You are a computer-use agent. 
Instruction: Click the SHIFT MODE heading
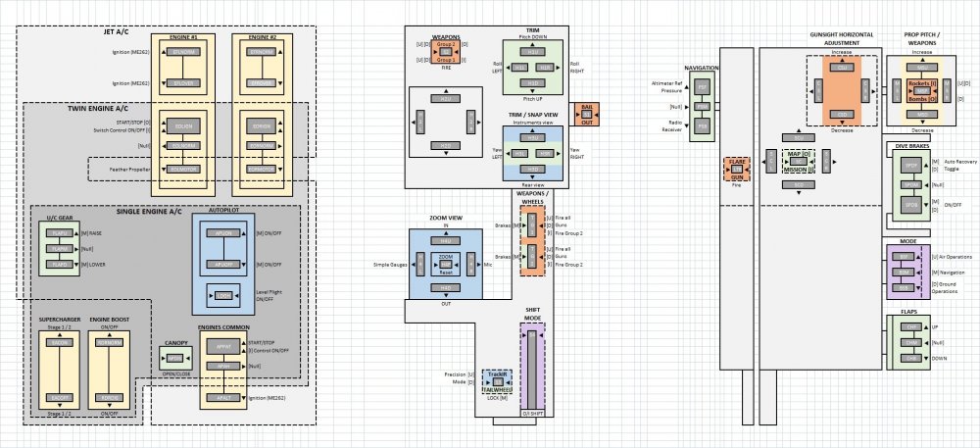click(532, 313)
